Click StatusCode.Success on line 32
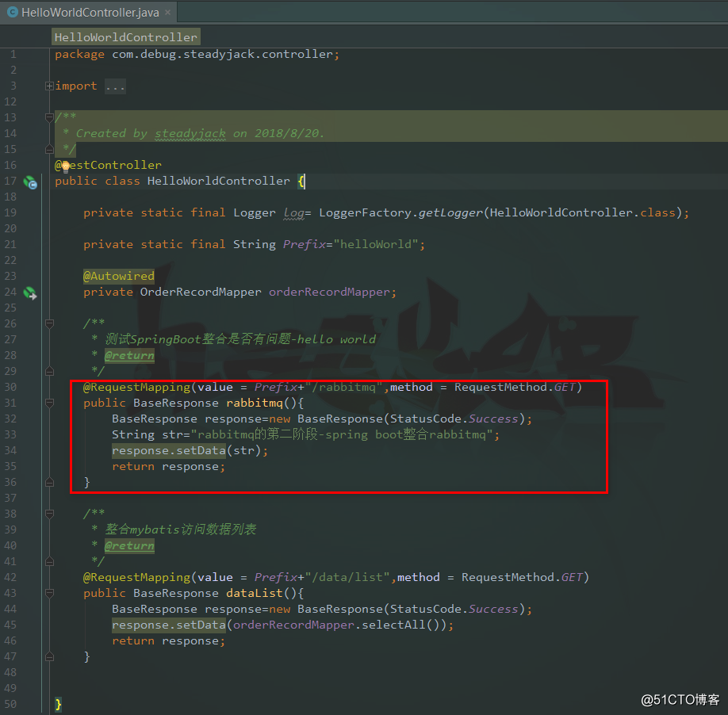The image size is (728, 715). [x=454, y=419]
